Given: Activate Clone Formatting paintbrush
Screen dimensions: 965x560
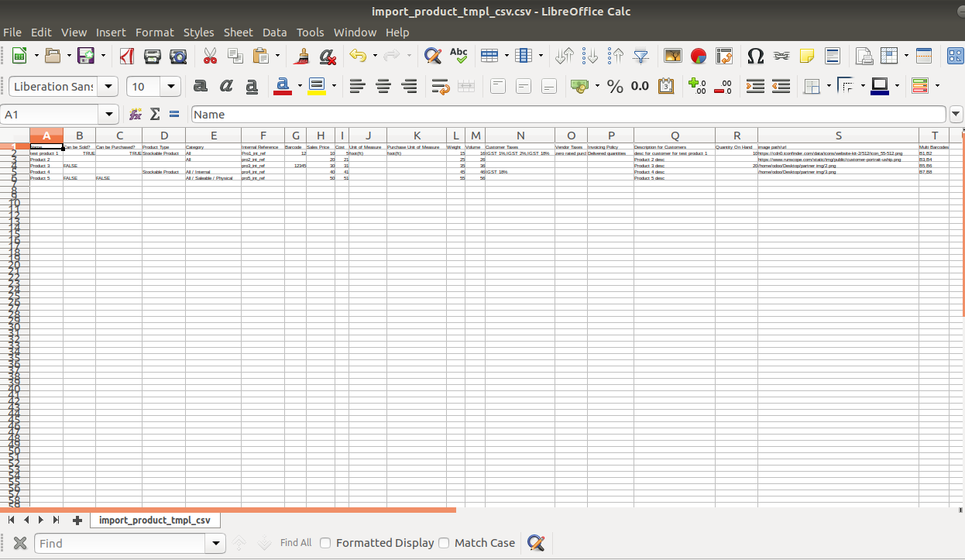Looking at the screenshot, I should click(x=302, y=56).
